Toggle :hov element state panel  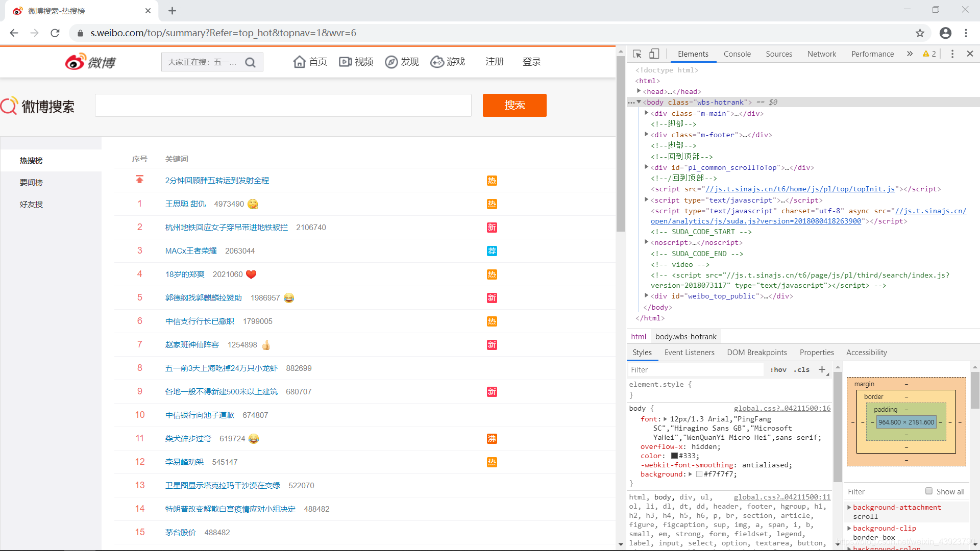pyautogui.click(x=778, y=369)
